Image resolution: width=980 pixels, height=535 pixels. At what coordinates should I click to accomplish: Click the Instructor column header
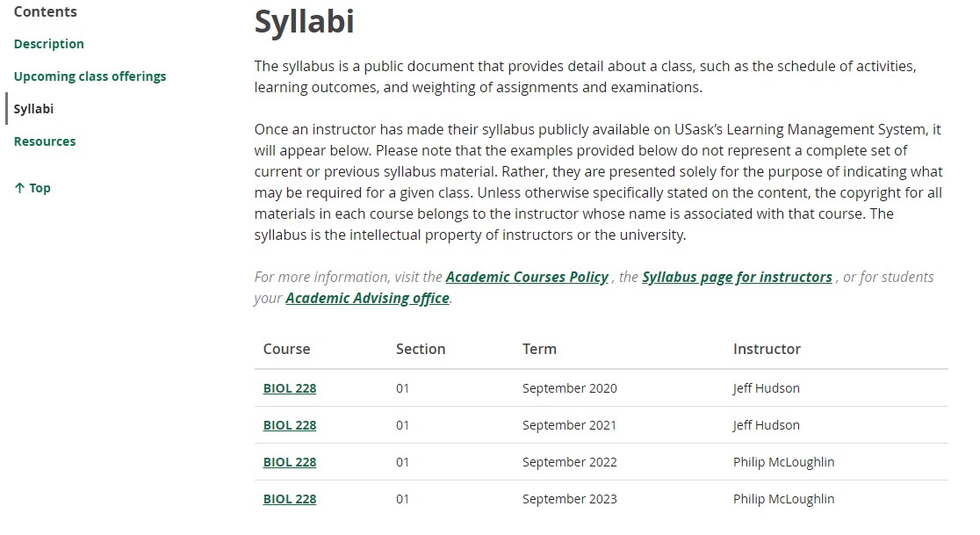(x=767, y=349)
